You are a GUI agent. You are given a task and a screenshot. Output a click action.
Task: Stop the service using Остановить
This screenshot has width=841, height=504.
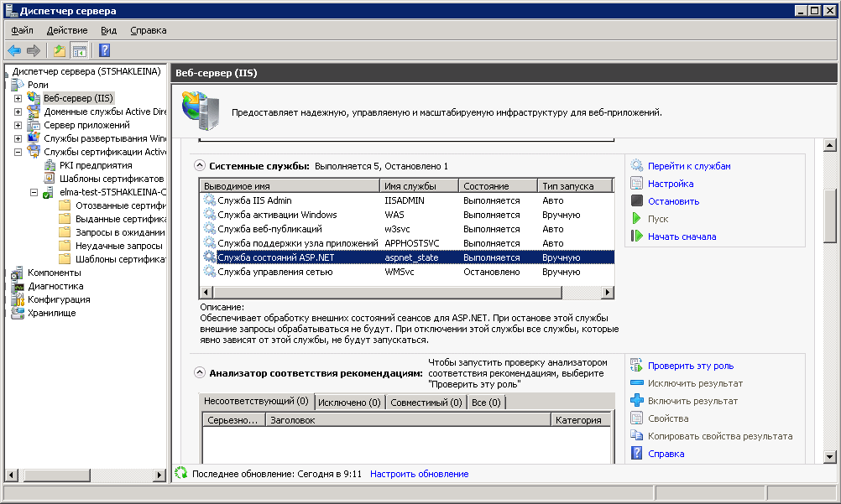673,201
